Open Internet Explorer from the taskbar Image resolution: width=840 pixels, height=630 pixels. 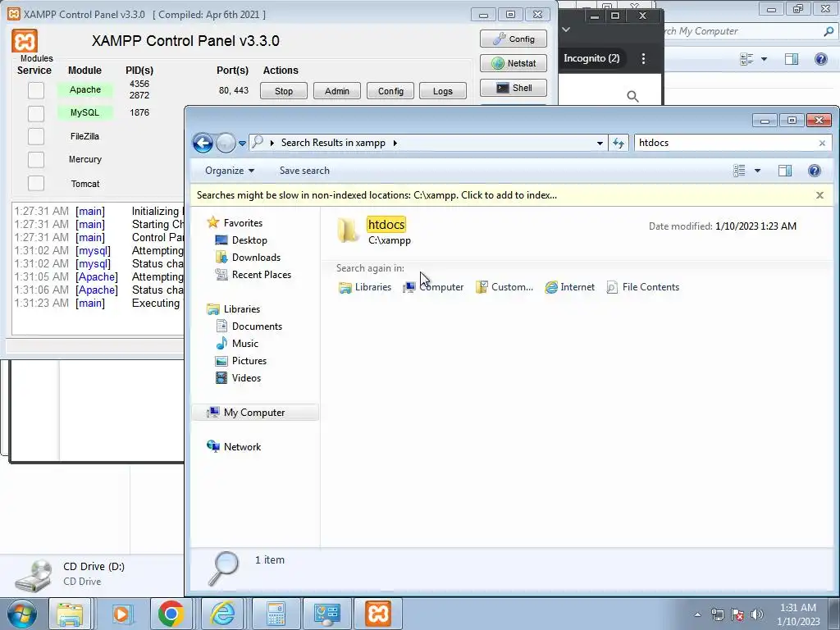tap(221, 614)
